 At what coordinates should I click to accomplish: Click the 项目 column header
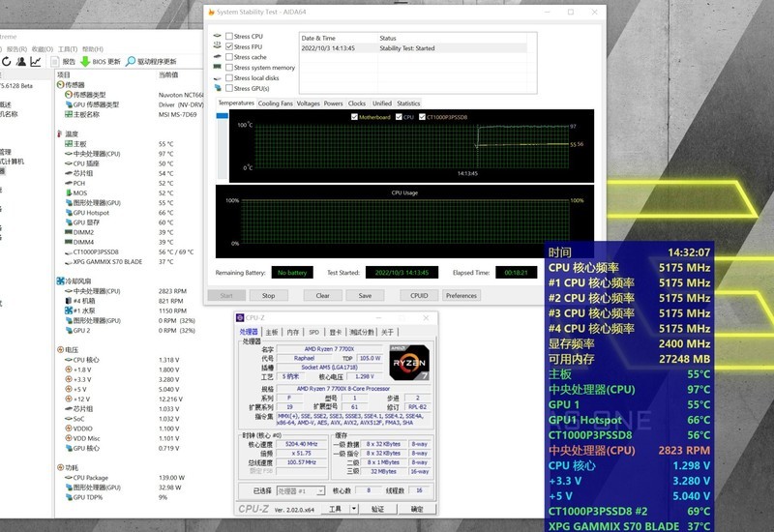tap(64, 75)
